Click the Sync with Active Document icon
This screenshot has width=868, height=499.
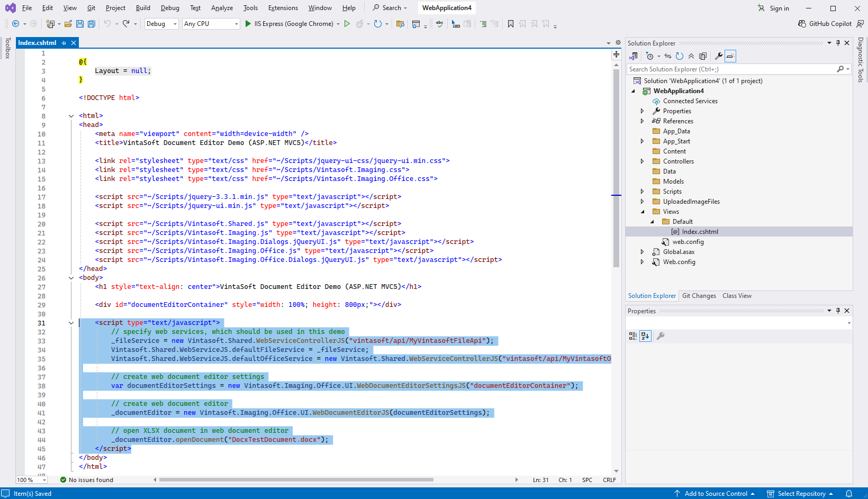pos(668,56)
